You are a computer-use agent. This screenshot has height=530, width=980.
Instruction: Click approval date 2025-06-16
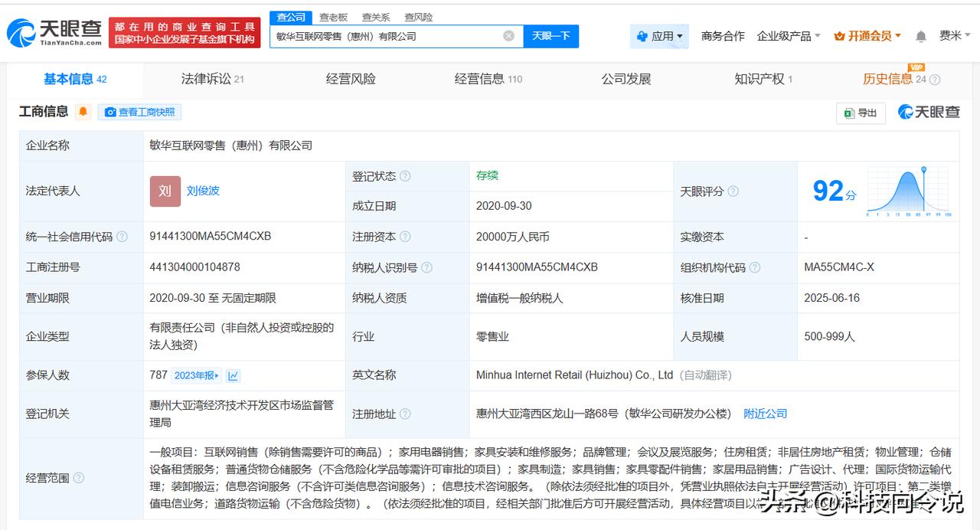coord(832,298)
